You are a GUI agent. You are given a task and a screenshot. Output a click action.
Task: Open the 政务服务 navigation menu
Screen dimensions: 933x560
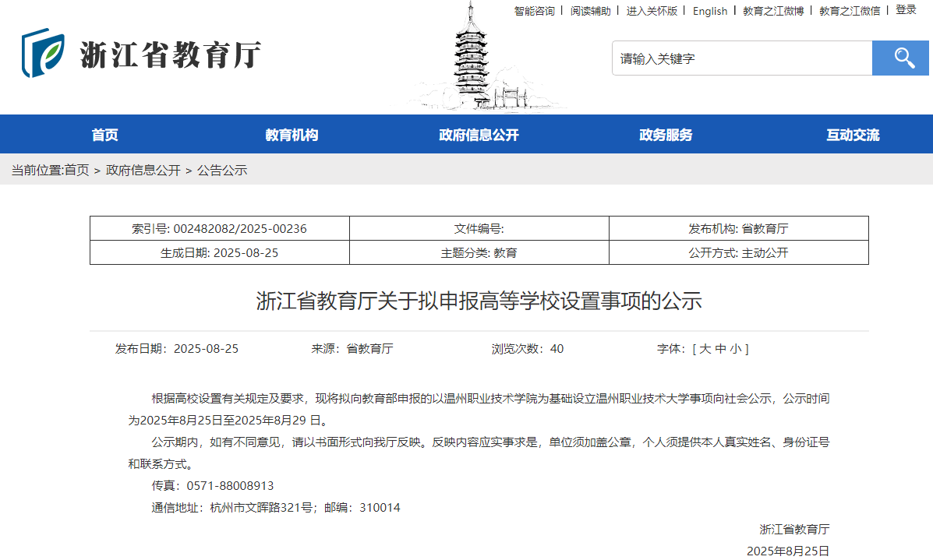[x=665, y=134]
